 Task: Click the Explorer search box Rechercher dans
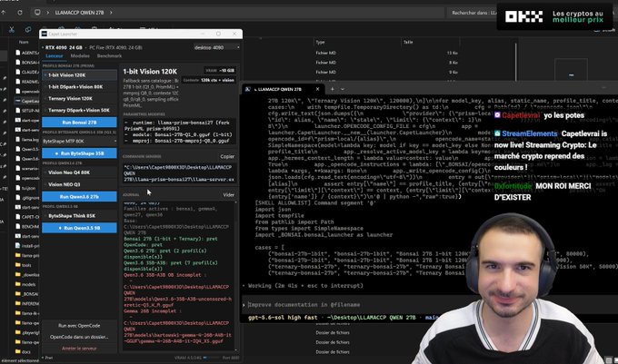[x=473, y=13]
